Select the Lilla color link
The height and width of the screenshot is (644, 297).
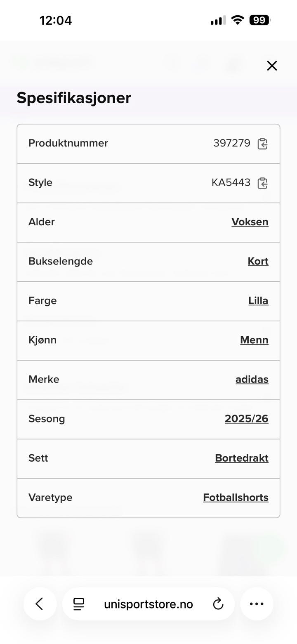click(x=258, y=301)
